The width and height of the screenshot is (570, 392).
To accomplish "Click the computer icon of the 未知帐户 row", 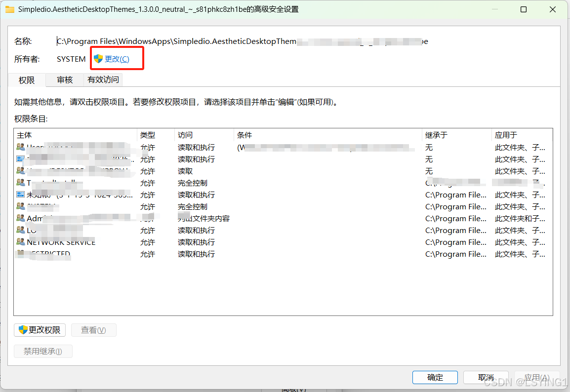I will (21, 195).
